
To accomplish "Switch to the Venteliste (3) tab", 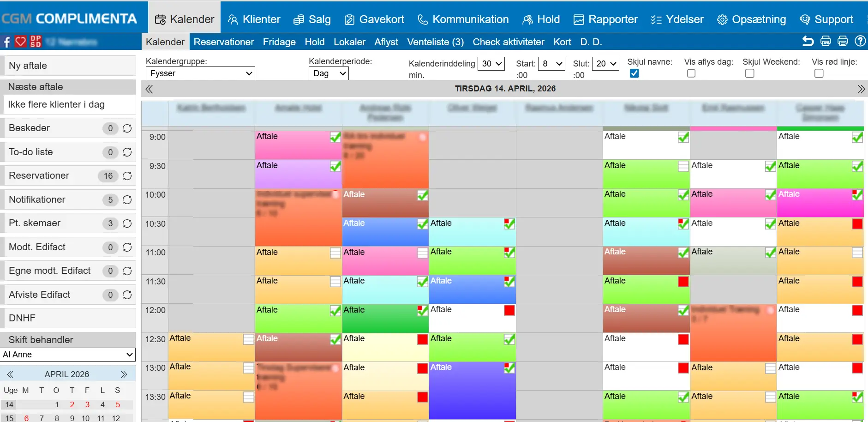I will pyautogui.click(x=435, y=42).
